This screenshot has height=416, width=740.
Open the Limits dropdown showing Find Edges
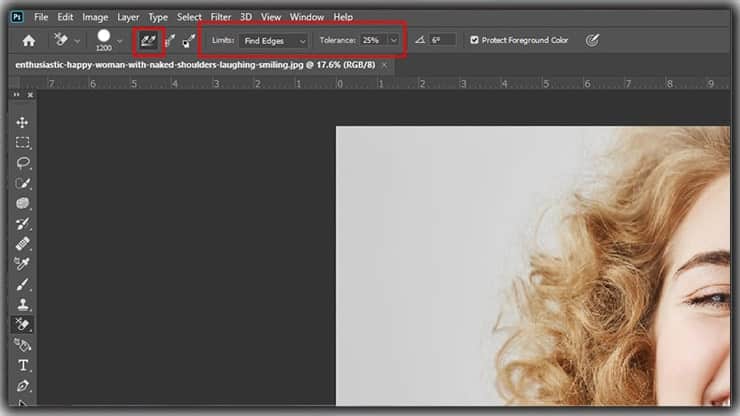(x=272, y=40)
